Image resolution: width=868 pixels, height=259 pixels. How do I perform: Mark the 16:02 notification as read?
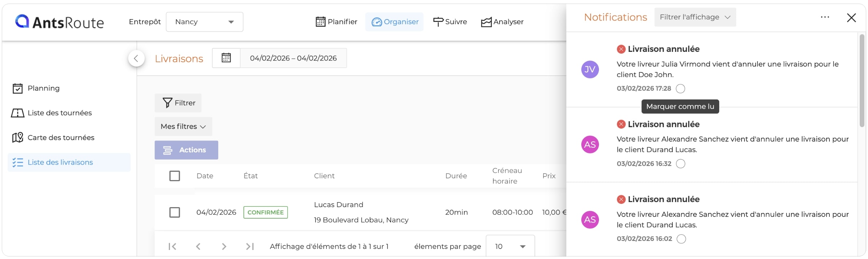681,239
